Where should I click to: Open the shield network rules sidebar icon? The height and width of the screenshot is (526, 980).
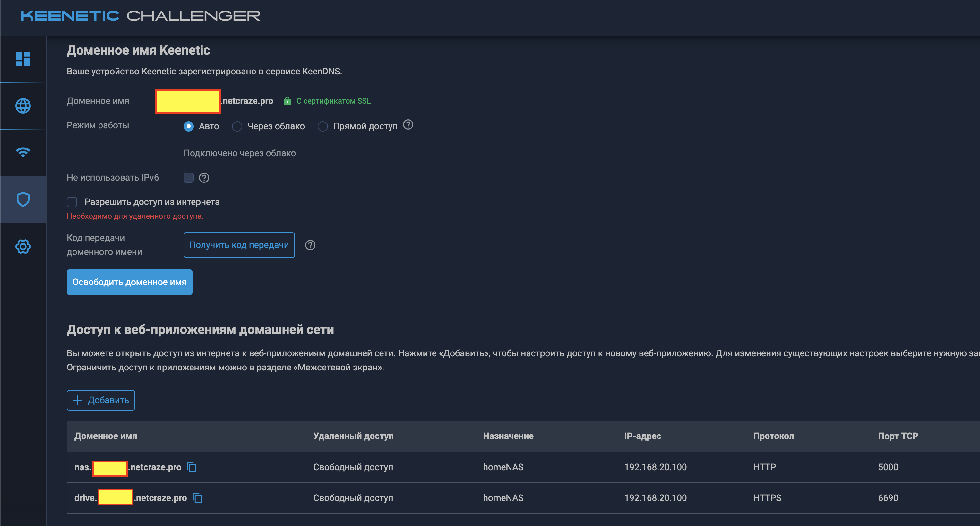23,199
